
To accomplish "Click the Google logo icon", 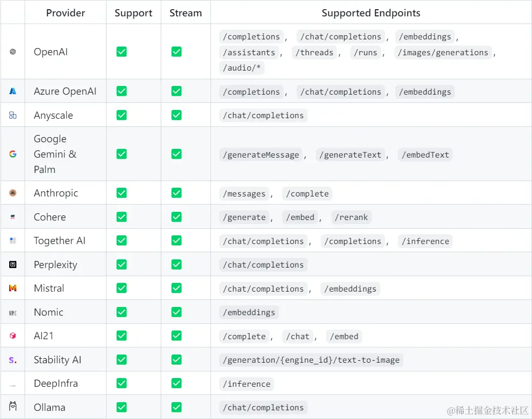I will click(x=13, y=154).
